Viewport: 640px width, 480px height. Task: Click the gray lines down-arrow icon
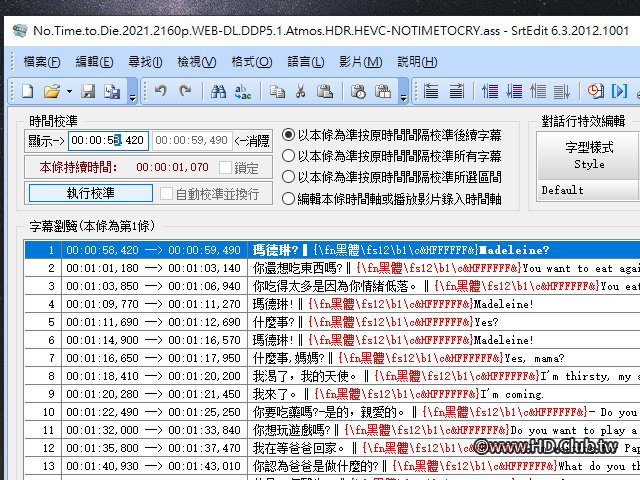tap(562, 91)
